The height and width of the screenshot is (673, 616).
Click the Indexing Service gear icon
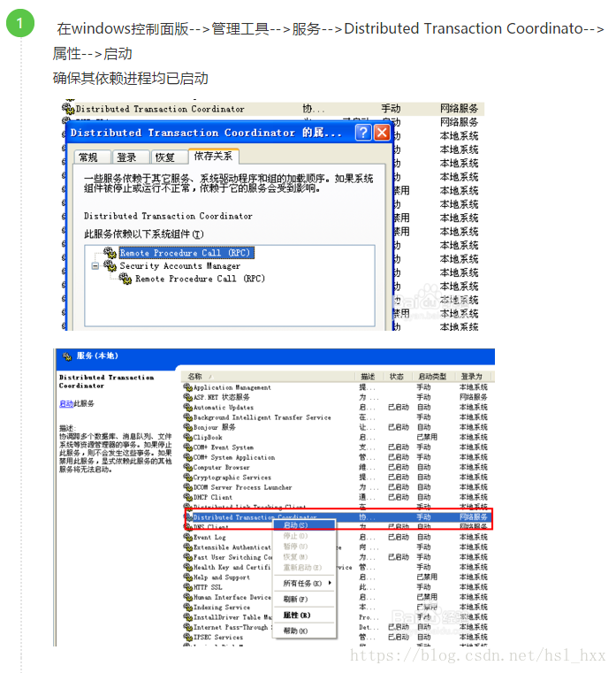click(188, 607)
